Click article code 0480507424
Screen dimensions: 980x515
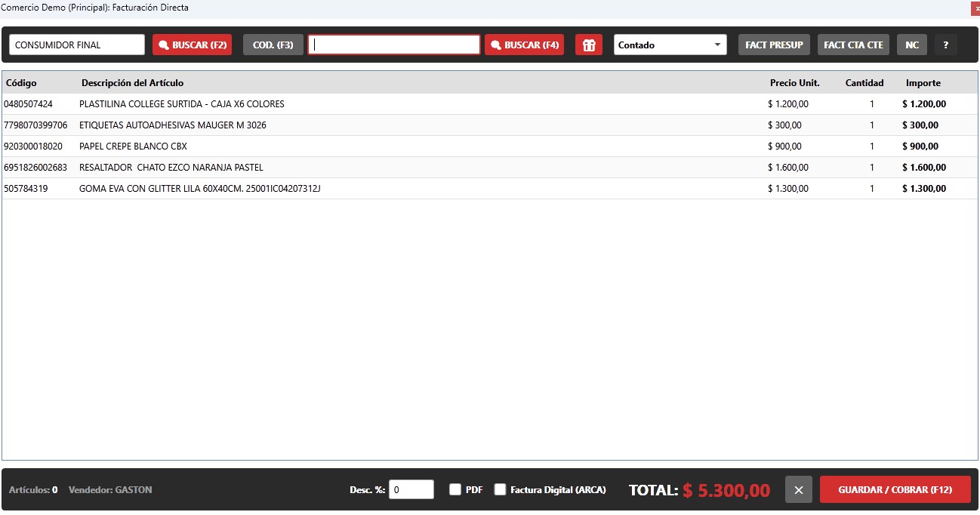pyautogui.click(x=28, y=104)
